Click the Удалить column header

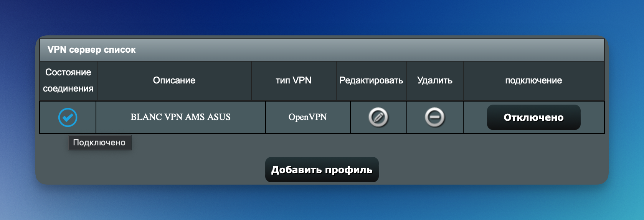[434, 80]
